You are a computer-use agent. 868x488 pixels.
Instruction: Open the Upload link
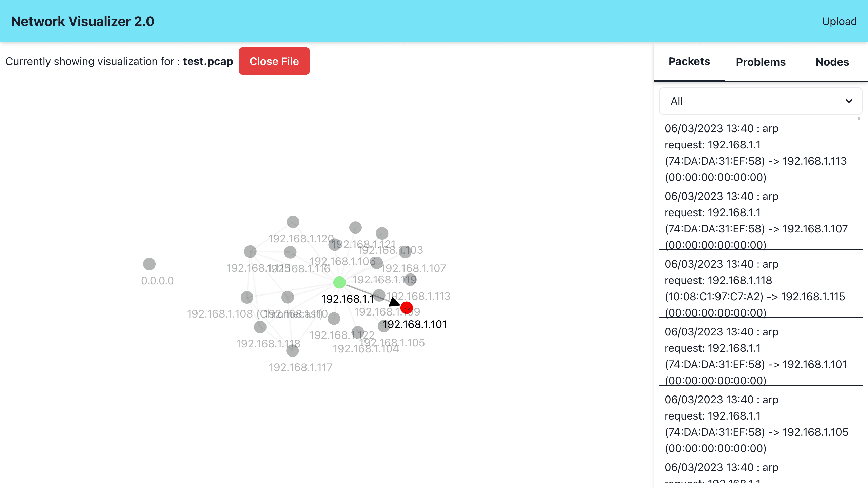tap(839, 21)
